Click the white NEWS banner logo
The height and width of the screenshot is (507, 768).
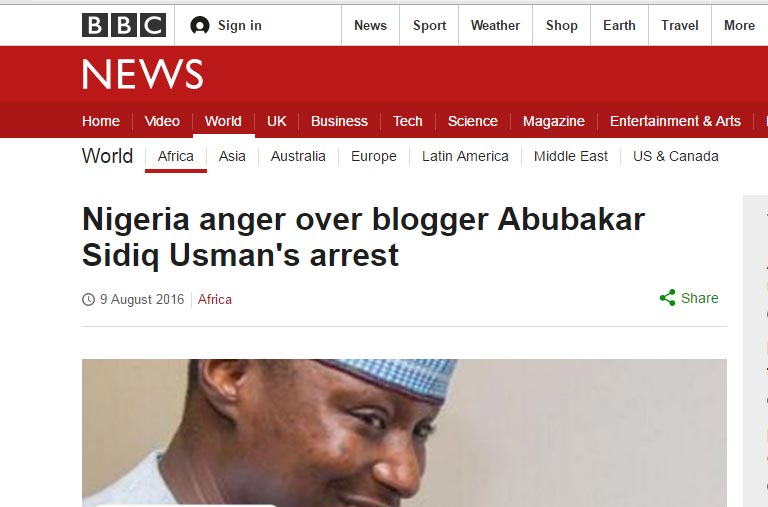(x=143, y=74)
